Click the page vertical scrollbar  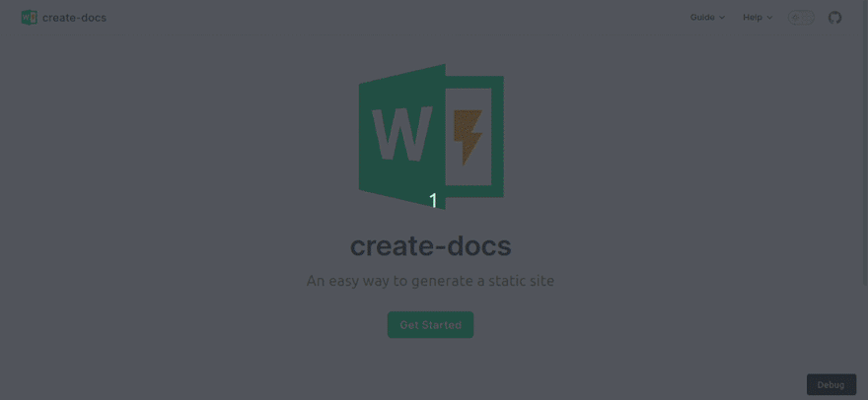[865, 144]
